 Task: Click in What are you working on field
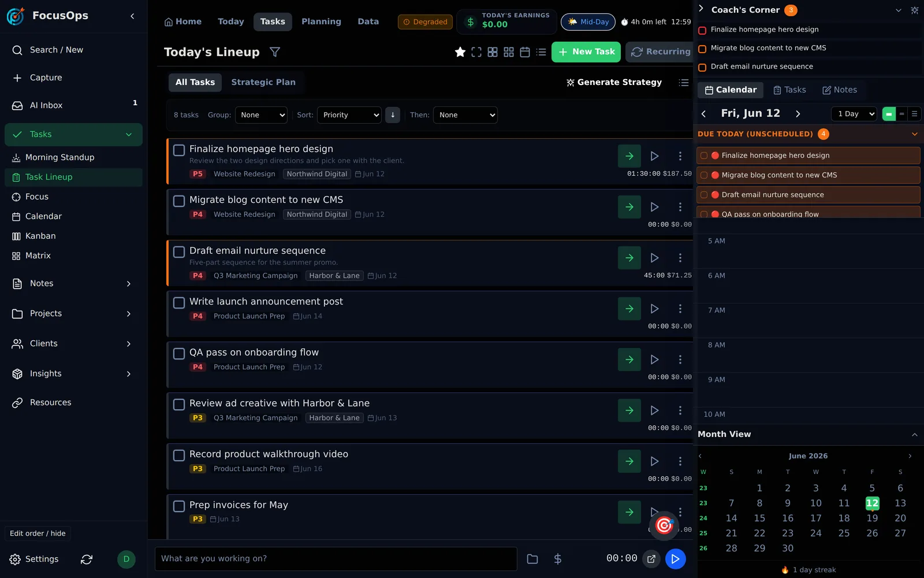pos(336,559)
